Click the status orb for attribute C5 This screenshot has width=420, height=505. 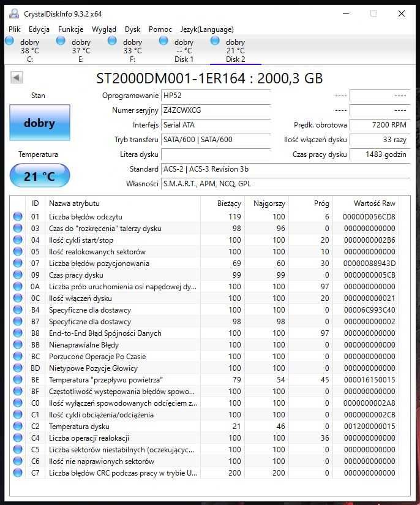tap(18, 449)
